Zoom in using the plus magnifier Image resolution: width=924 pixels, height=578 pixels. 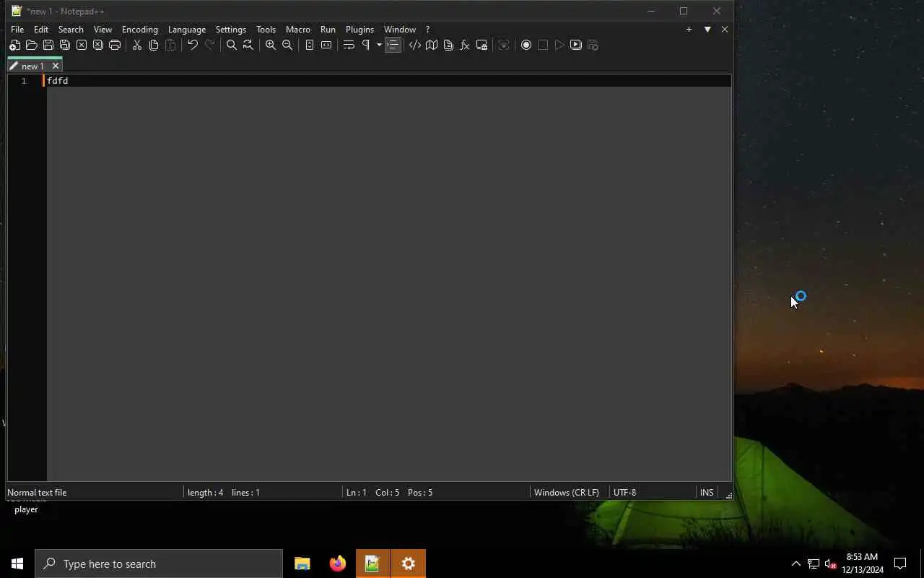270,45
